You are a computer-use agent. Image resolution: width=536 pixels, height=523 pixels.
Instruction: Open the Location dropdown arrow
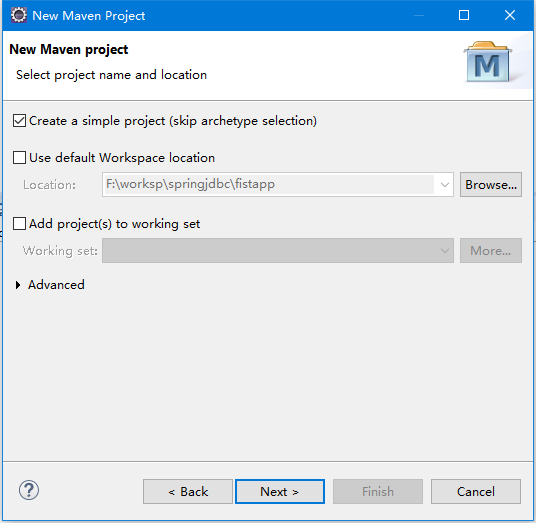pos(444,185)
